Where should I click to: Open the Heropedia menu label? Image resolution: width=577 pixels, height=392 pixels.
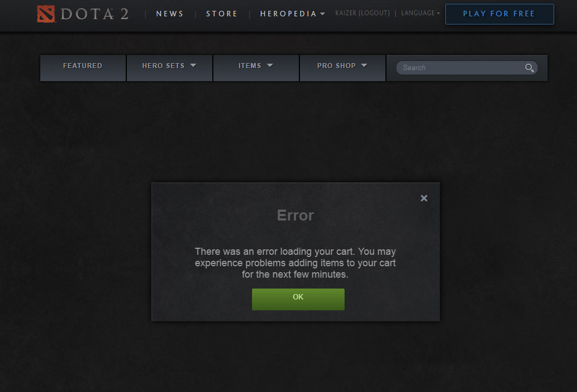(288, 14)
